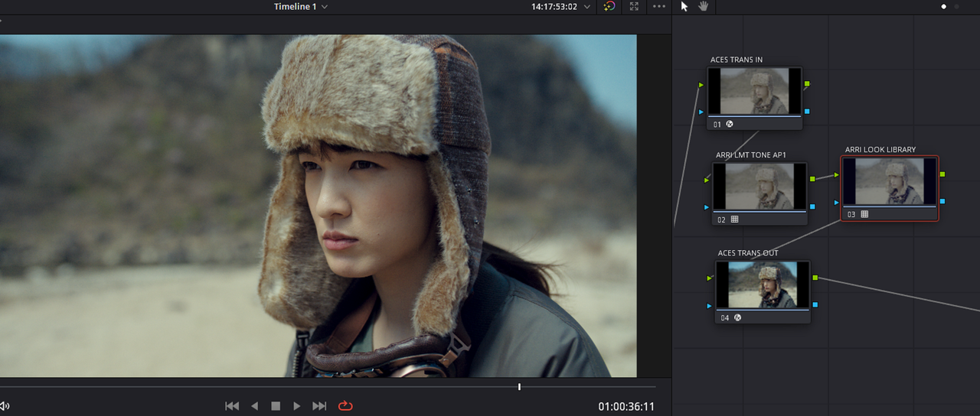Click green RGB output of ARRI LMT TONE AP1
The width and height of the screenshot is (980, 416).
click(x=812, y=179)
